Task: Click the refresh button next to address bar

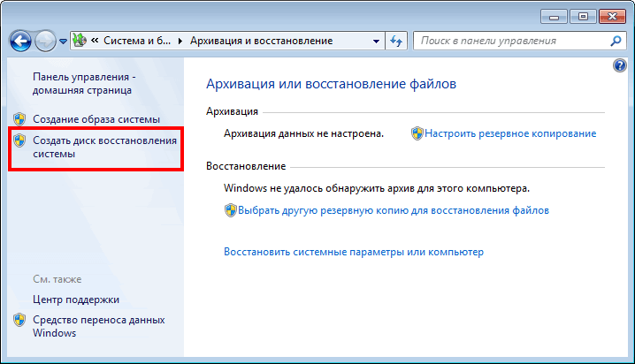Action: pyautogui.click(x=396, y=41)
